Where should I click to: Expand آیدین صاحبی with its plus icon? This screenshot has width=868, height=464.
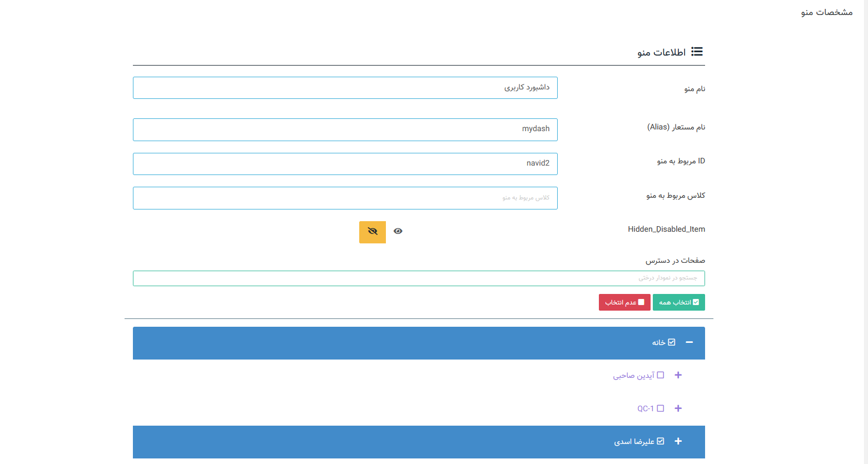(x=678, y=375)
